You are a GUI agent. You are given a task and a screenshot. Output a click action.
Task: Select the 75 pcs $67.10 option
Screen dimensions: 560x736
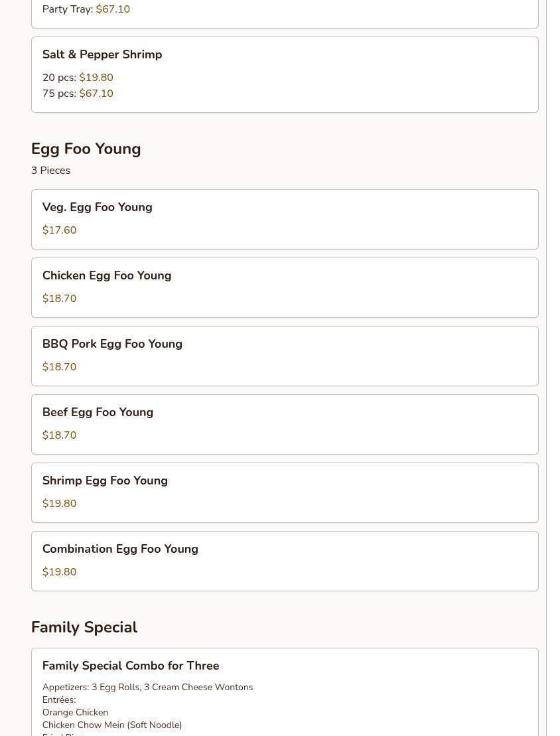(78, 94)
